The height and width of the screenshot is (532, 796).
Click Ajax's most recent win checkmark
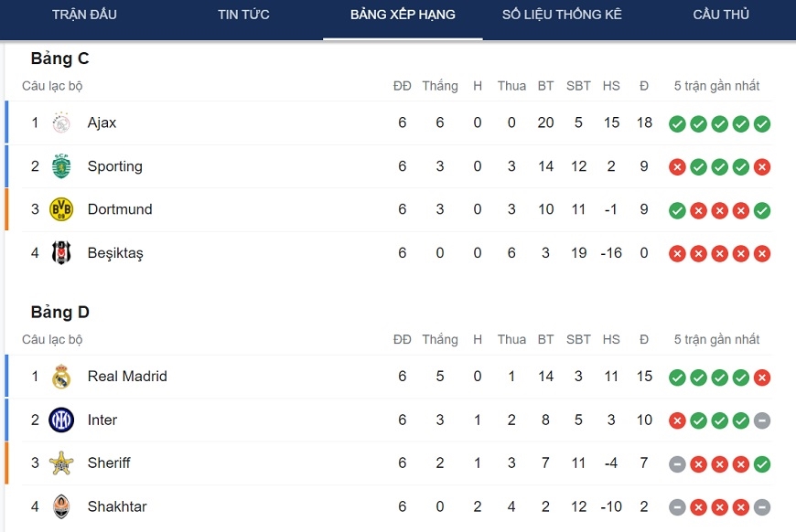click(x=761, y=123)
